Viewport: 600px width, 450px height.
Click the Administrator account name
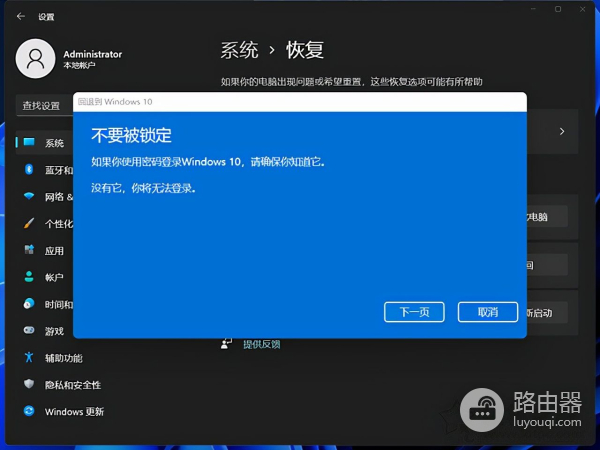point(93,54)
